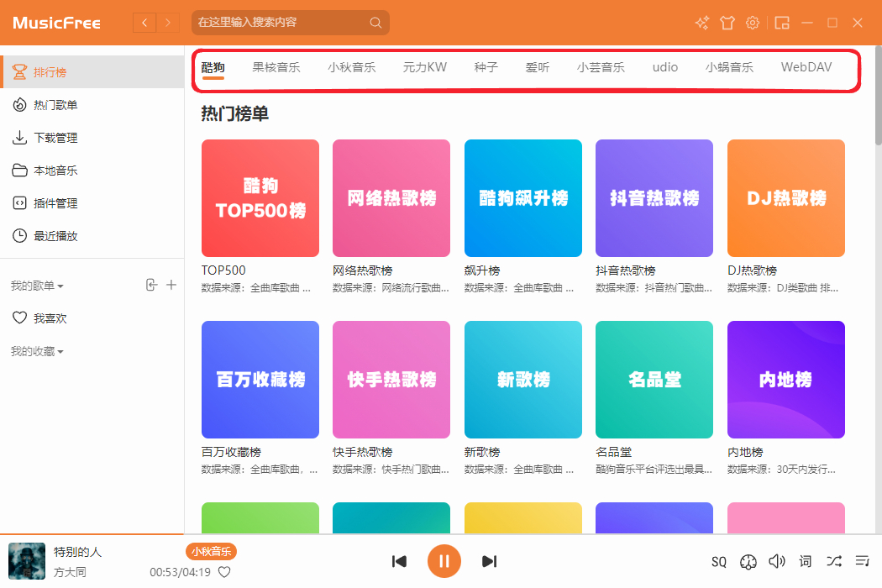Go back with the left arrow button
This screenshot has height=588, width=882.
(x=144, y=23)
